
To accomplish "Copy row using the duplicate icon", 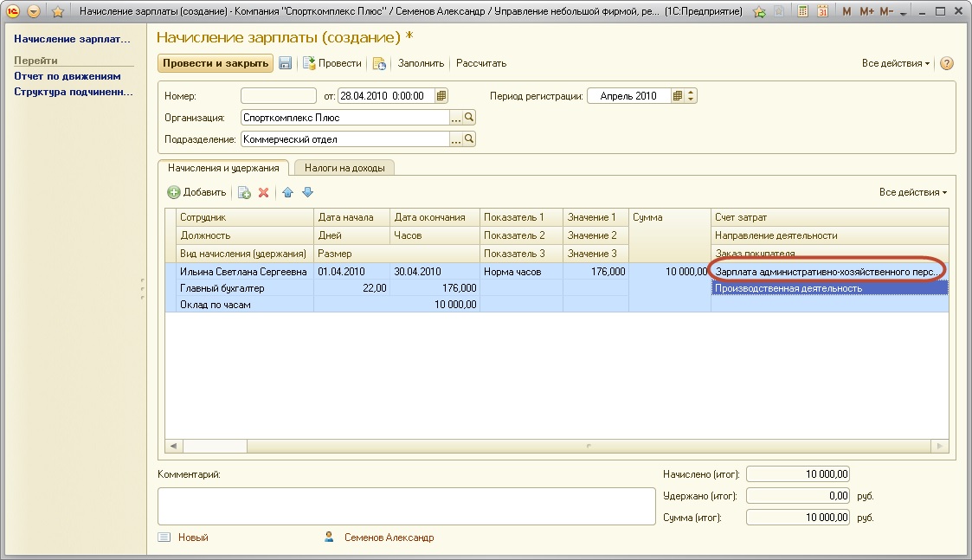I will point(244,192).
